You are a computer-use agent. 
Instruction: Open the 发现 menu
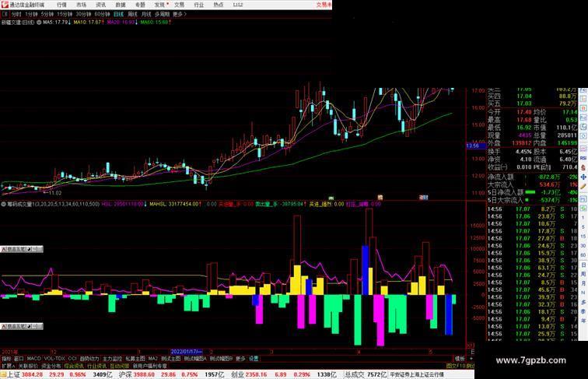tap(159, 5)
